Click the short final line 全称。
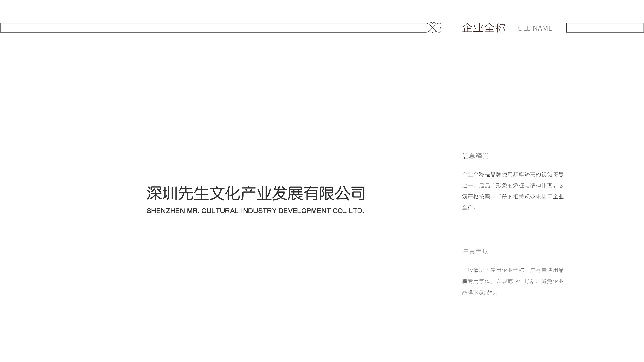The height and width of the screenshot is (362, 644). tap(469, 208)
